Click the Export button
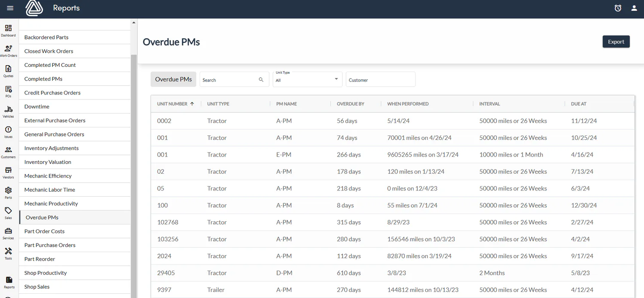This screenshot has width=644, height=298. click(616, 42)
